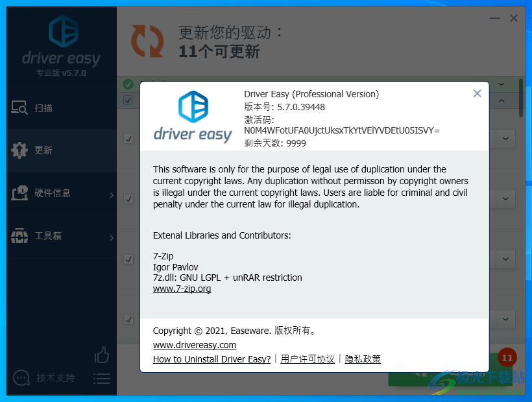This screenshot has height=402, width=532.
Task: Close the Driver Easy about dialog
Action: [478, 93]
